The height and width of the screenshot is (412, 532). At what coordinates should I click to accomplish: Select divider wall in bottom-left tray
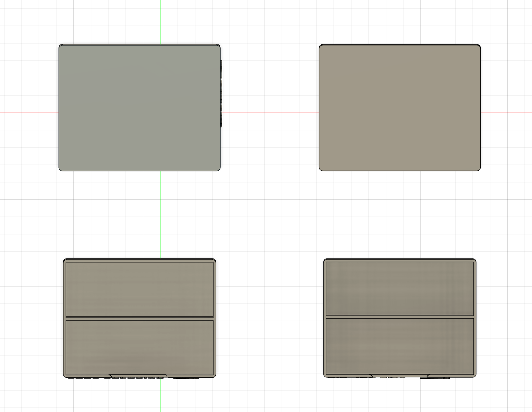(139, 318)
